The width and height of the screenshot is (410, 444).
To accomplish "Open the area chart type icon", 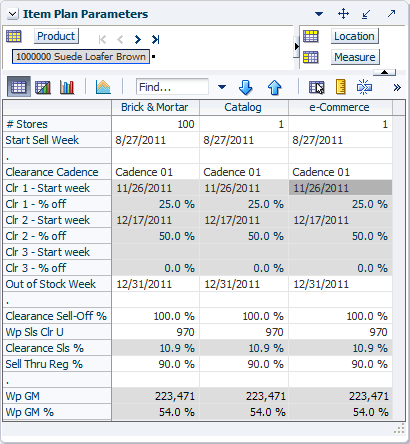I will point(103,87).
